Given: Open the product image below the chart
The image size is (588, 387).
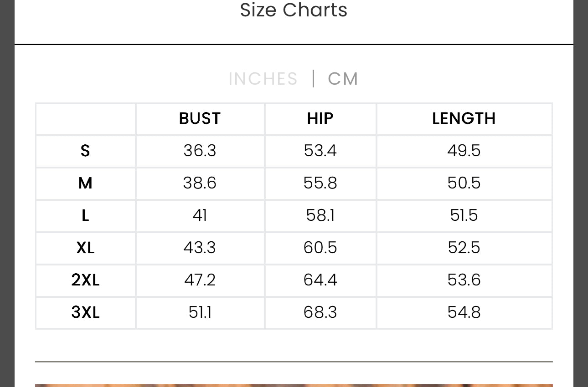Looking at the screenshot, I should (294, 385).
